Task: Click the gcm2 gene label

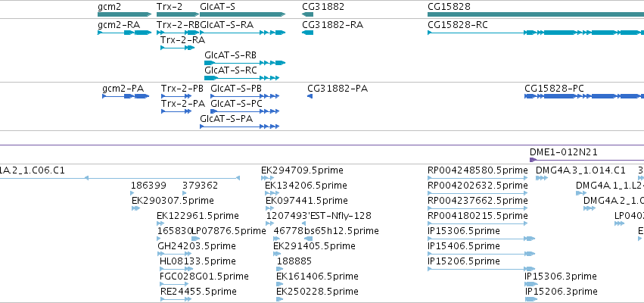Action: (109, 7)
